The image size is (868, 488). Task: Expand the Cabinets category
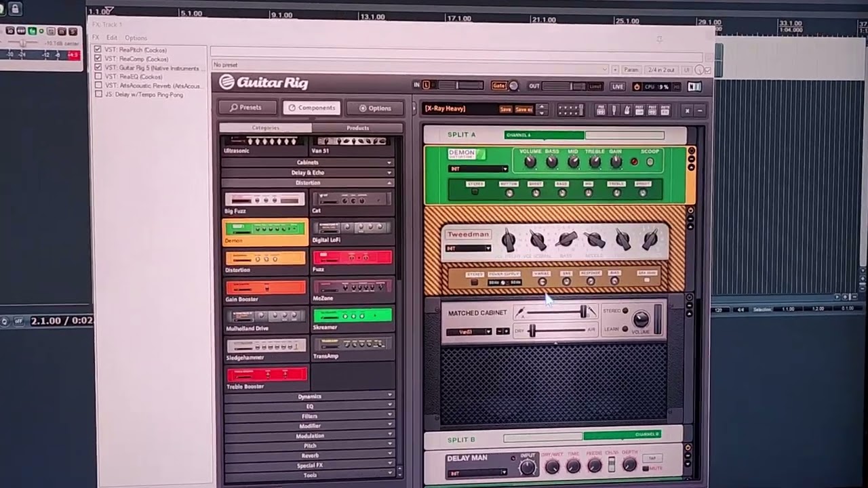tap(308, 163)
